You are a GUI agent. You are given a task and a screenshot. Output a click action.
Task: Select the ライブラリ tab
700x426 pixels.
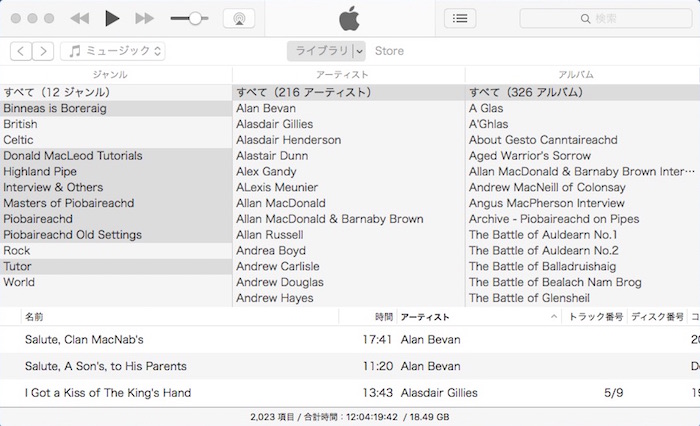click(320, 51)
